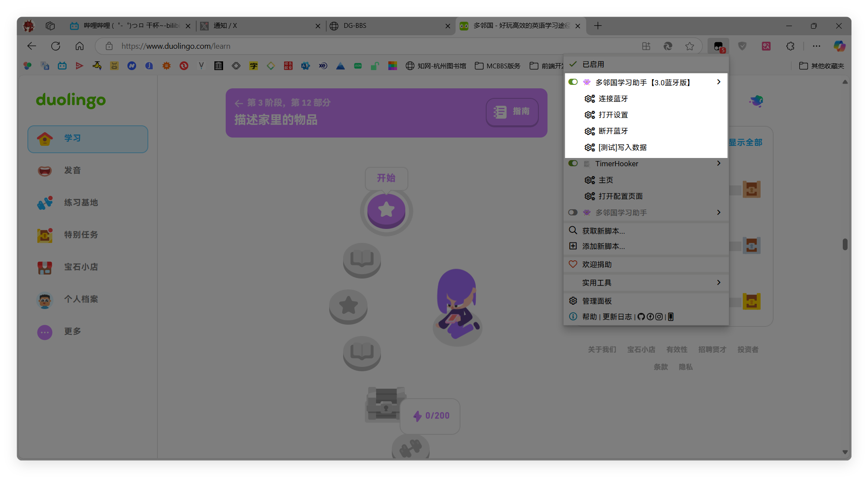Enable the disabled 多邻国学习助手 script
The image size is (868, 477).
(573, 212)
